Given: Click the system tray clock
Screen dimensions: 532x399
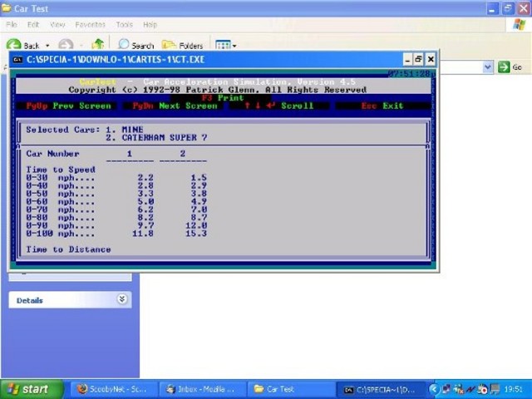Looking at the screenshot, I should tap(513, 389).
